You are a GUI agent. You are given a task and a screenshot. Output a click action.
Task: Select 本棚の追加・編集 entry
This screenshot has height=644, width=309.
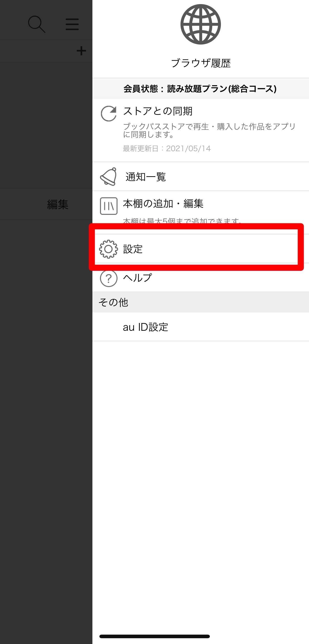coord(201,210)
